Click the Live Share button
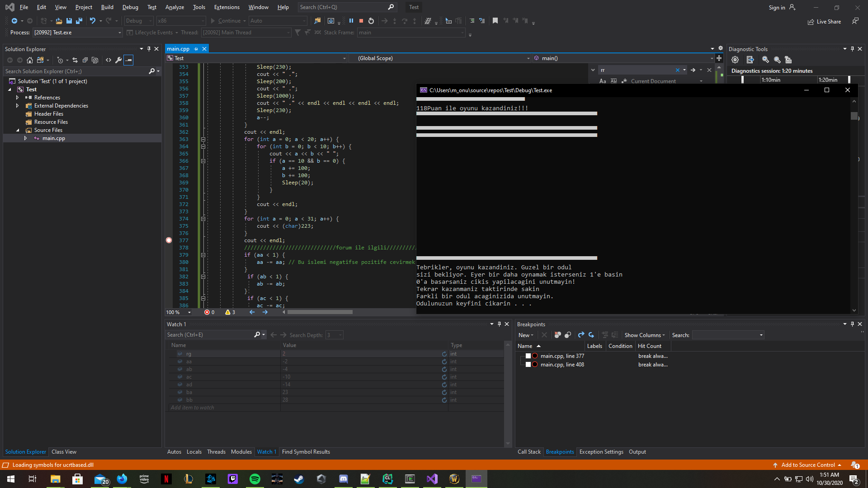This screenshot has width=868, height=488. click(x=825, y=22)
